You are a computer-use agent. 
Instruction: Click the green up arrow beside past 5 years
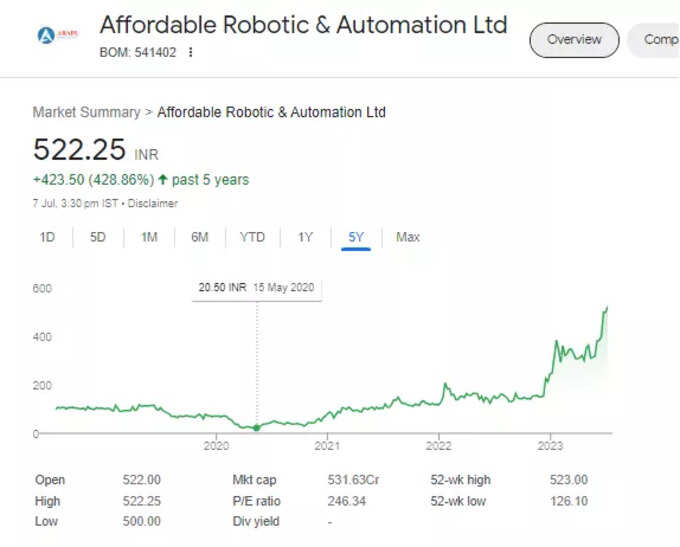click(163, 179)
